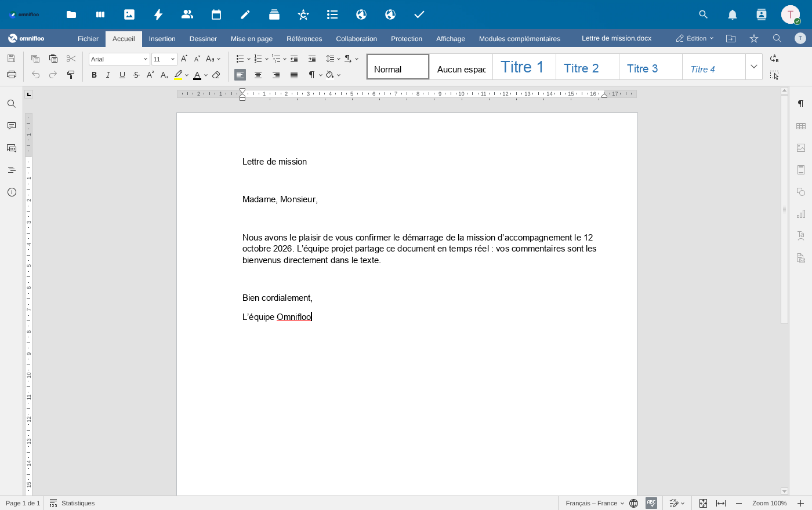
Task: Toggle spell checking in status bar
Action: tap(651, 503)
